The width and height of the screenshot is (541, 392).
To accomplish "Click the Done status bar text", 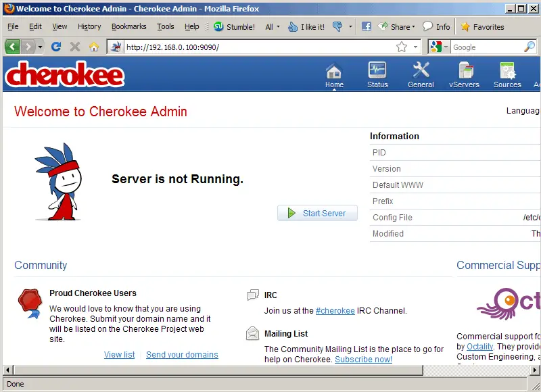I will pos(16,384).
